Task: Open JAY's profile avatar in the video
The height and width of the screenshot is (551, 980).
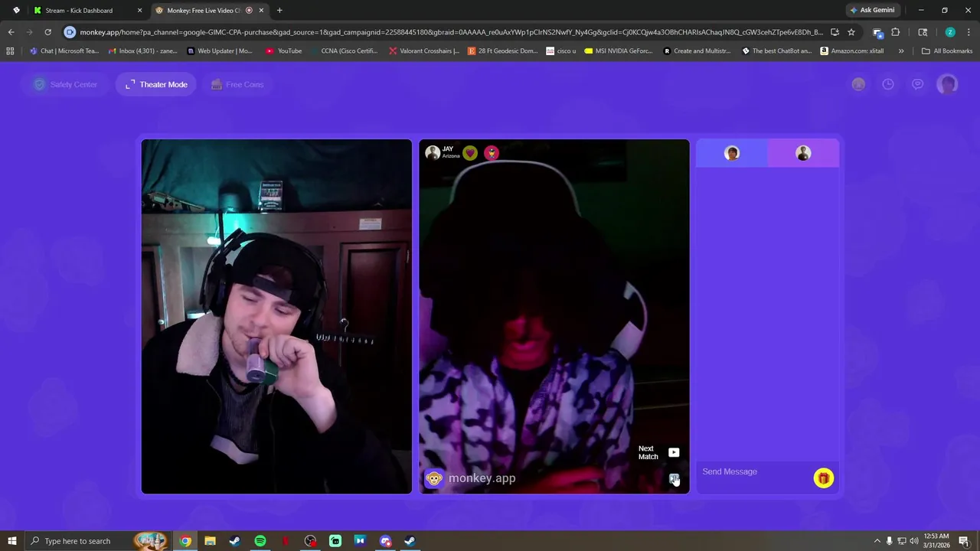Action: click(x=433, y=152)
